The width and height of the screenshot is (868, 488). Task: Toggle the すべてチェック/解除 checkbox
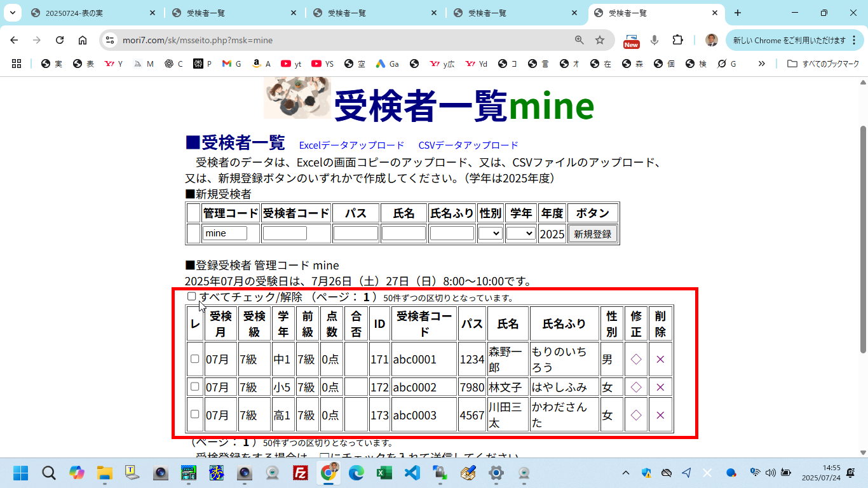(192, 296)
